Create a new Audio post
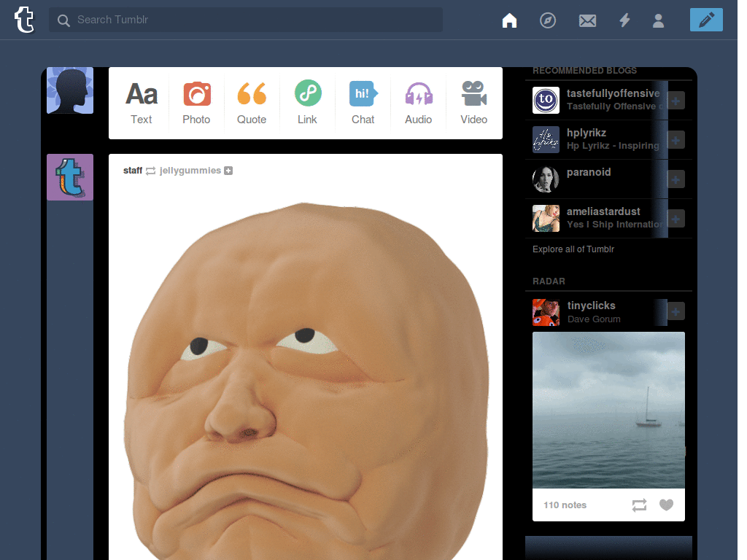Image resolution: width=747 pixels, height=560 pixels. [418, 103]
